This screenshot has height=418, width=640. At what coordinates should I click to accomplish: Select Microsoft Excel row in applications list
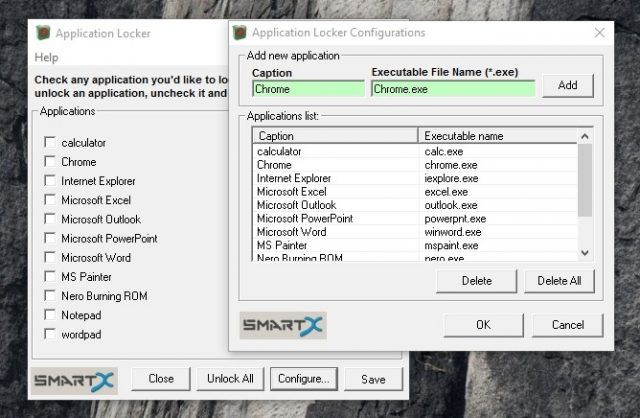[x=415, y=192]
